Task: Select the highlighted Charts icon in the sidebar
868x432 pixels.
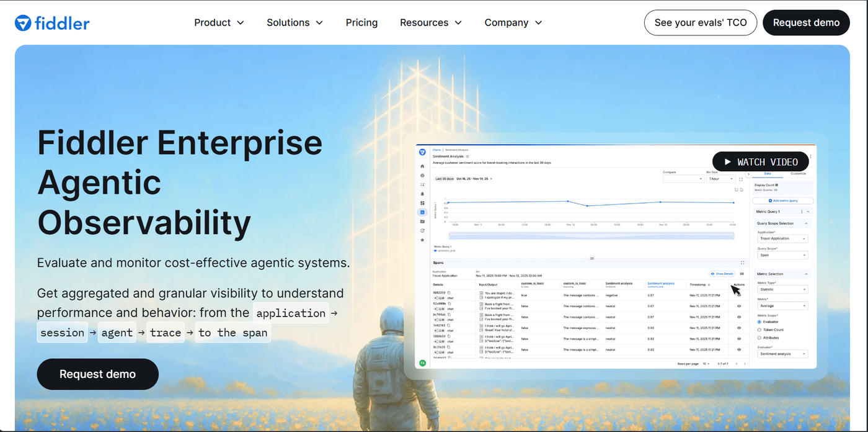Action: click(422, 212)
